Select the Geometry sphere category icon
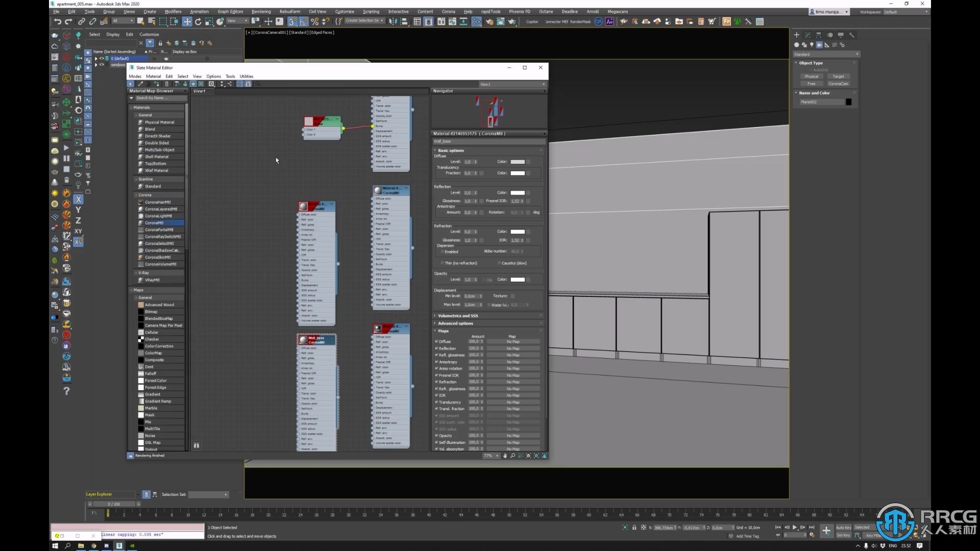 796,45
